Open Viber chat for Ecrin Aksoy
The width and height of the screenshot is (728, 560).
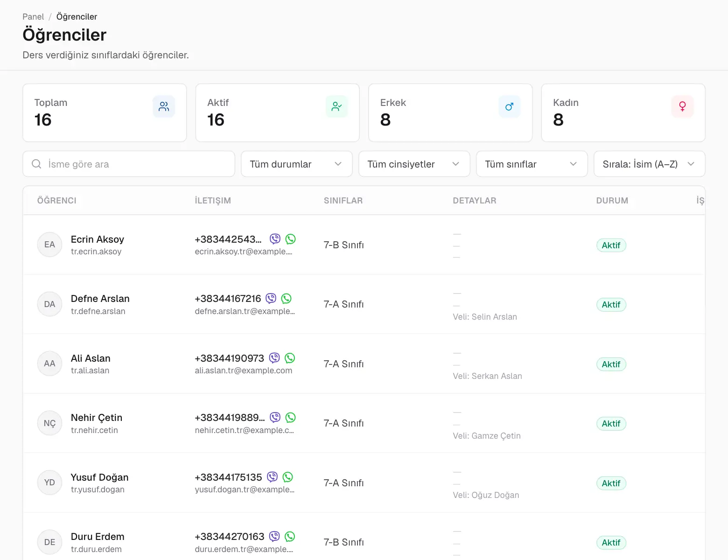[275, 239]
